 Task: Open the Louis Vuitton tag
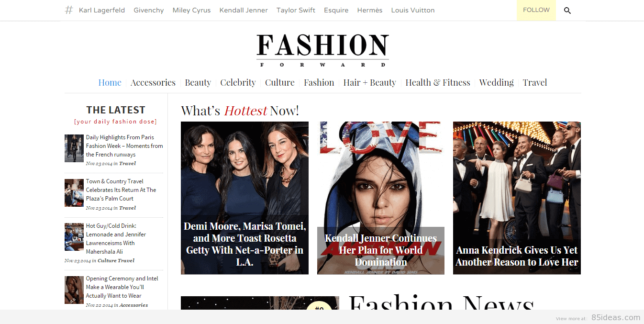413,10
